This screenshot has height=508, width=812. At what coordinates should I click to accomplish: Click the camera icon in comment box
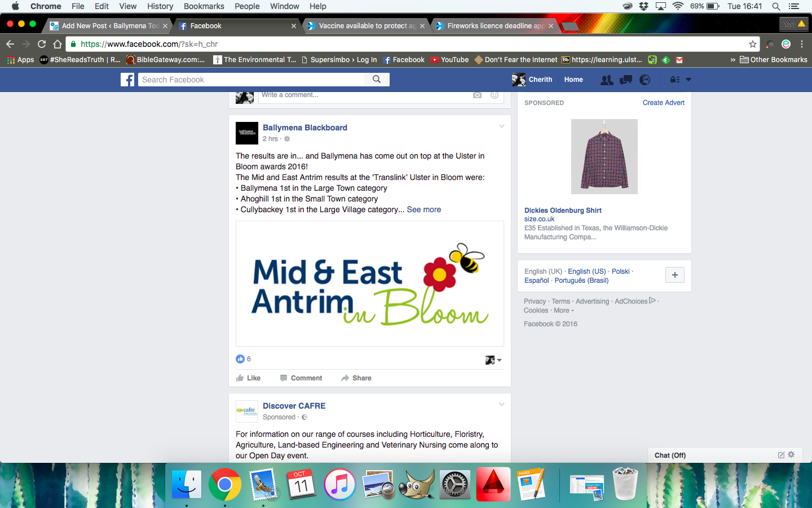point(477,95)
